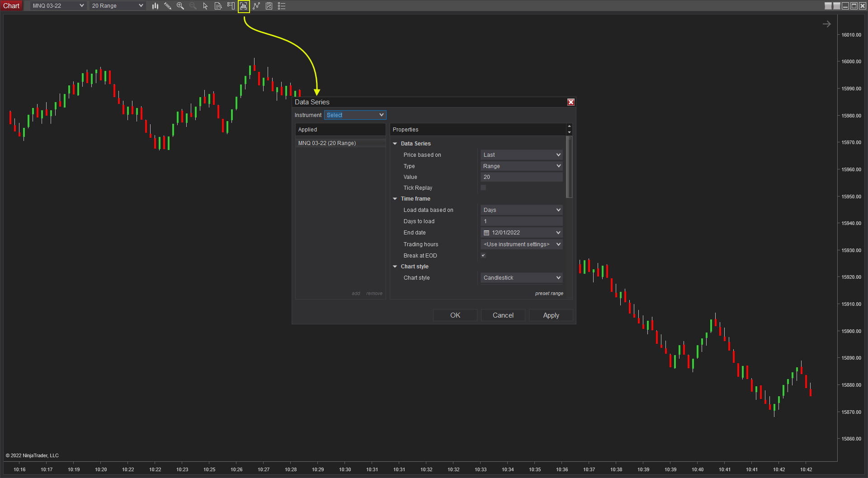
Task: Enable the Tick Replay checkbox
Action: [x=483, y=187]
